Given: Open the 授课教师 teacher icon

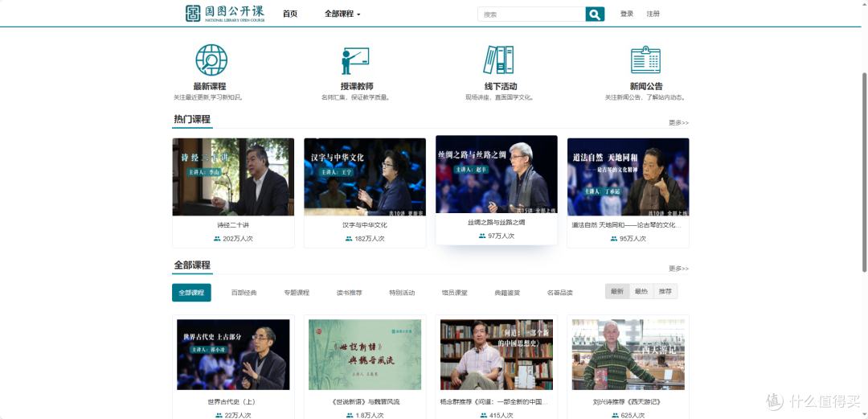Looking at the screenshot, I should pos(355,60).
